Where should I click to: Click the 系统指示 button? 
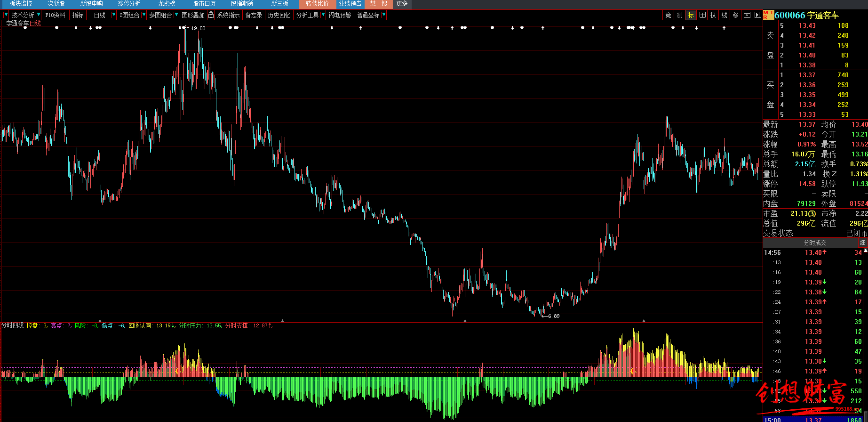[x=228, y=15]
